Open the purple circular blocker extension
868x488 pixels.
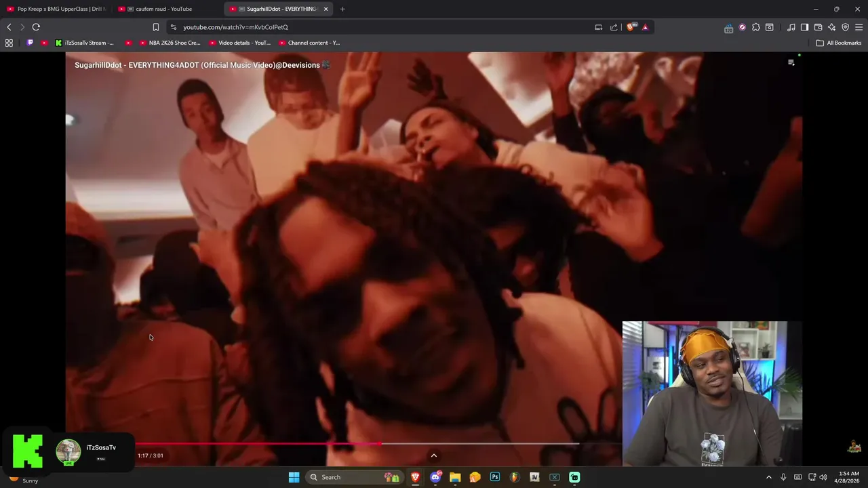(x=743, y=27)
